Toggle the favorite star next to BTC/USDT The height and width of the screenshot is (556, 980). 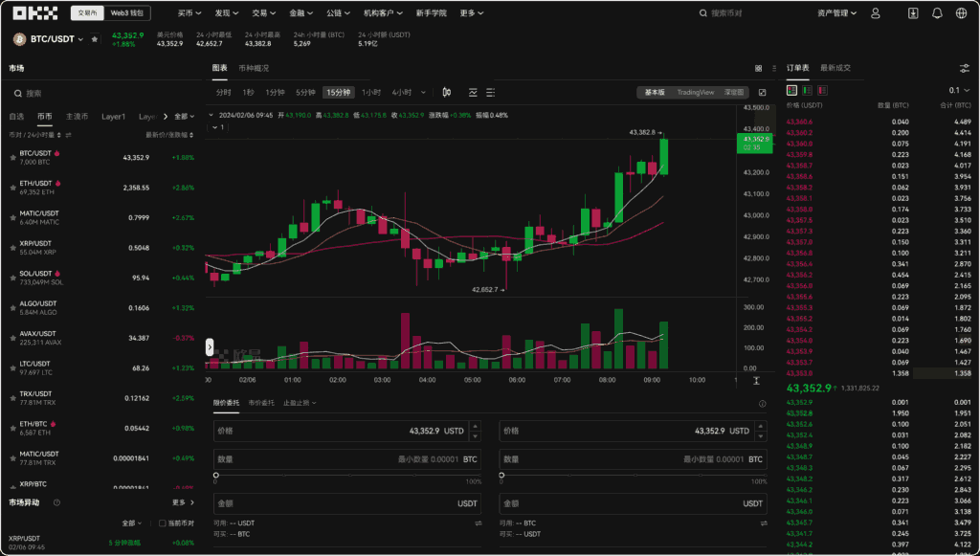pos(94,39)
